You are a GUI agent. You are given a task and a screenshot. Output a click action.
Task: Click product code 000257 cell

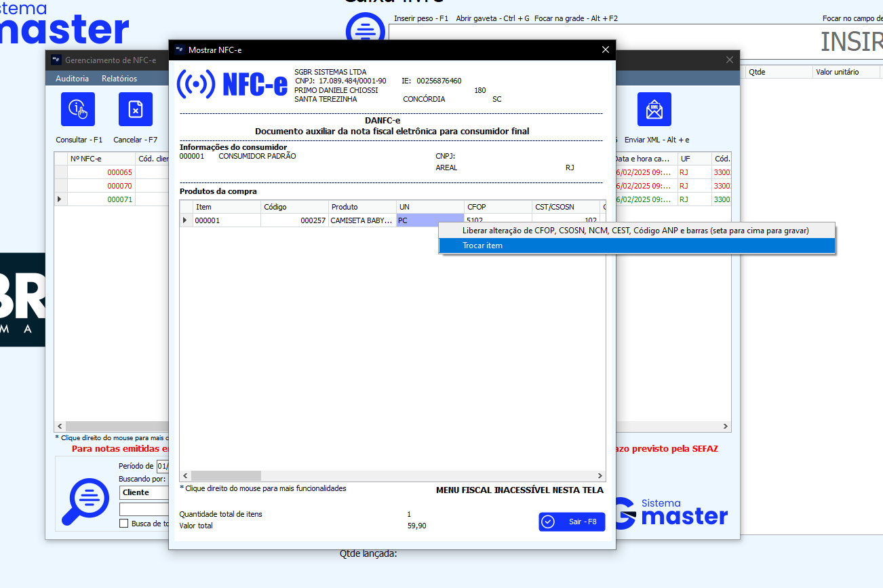click(294, 220)
